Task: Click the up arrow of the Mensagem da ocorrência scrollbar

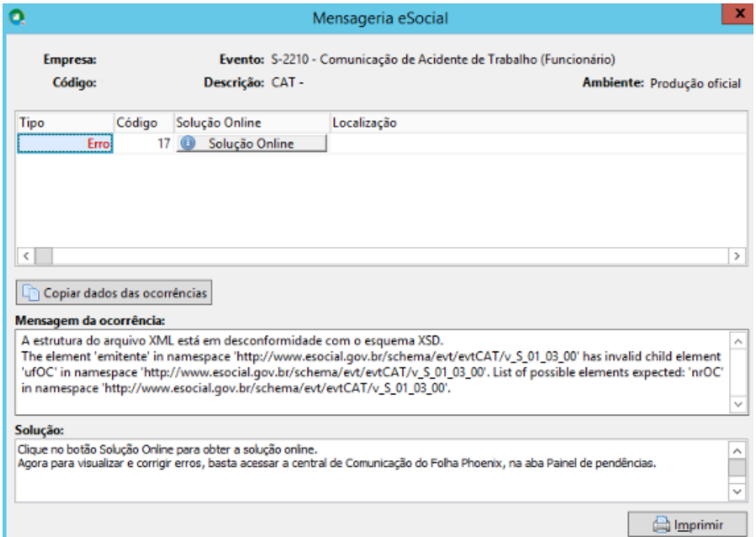Action: [738, 341]
